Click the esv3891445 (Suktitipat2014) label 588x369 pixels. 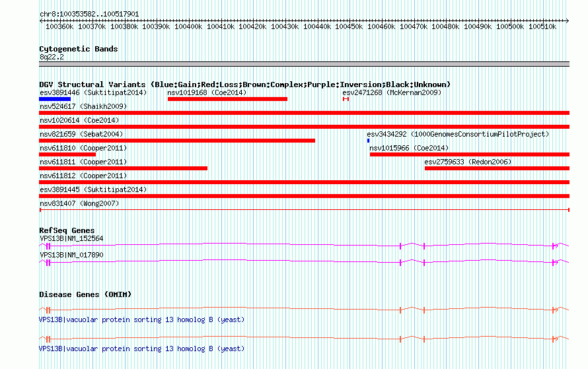[93, 189]
